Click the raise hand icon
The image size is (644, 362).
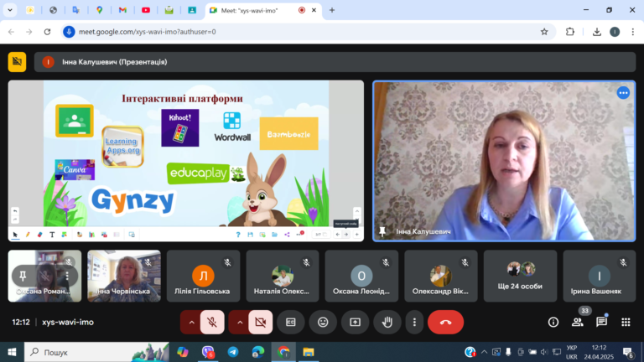(x=387, y=322)
